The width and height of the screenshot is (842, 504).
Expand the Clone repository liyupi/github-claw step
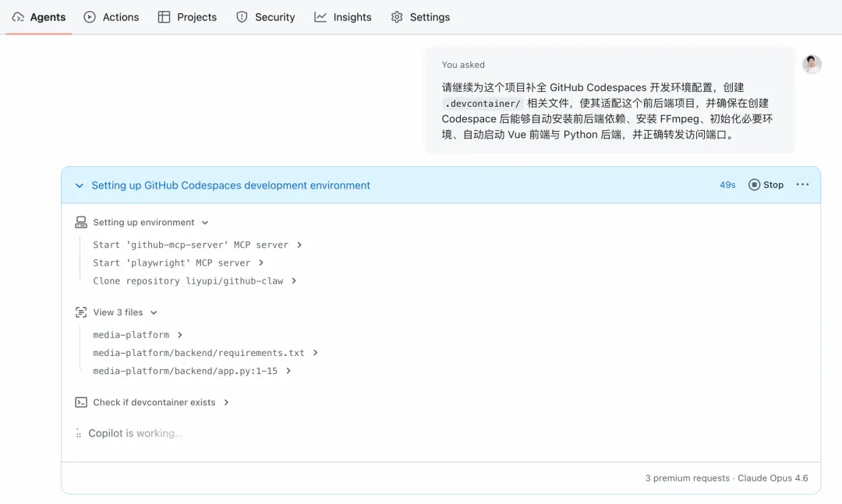194,281
